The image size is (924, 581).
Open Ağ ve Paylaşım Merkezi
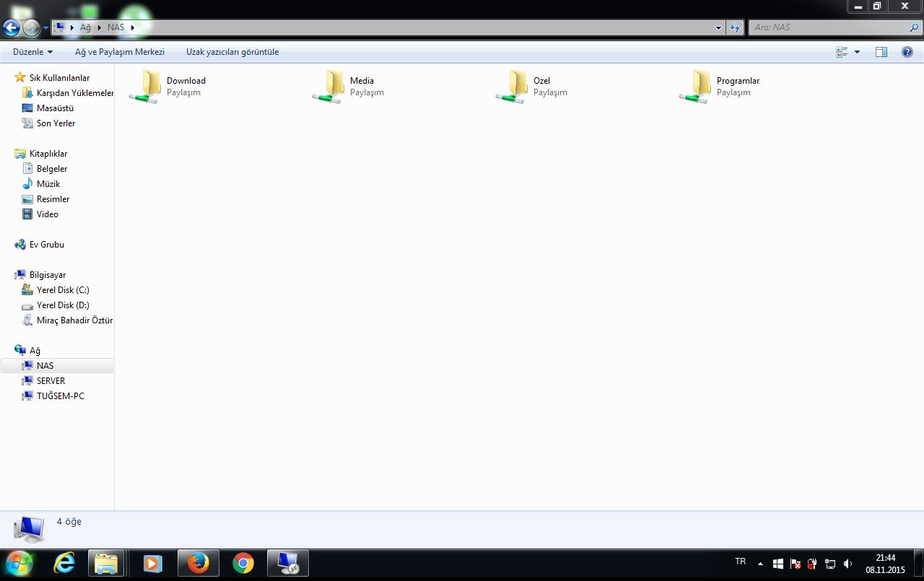point(120,52)
